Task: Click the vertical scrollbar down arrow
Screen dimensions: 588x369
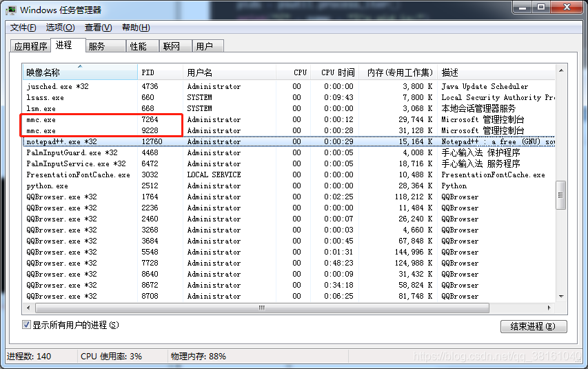Action: pyautogui.click(x=561, y=296)
